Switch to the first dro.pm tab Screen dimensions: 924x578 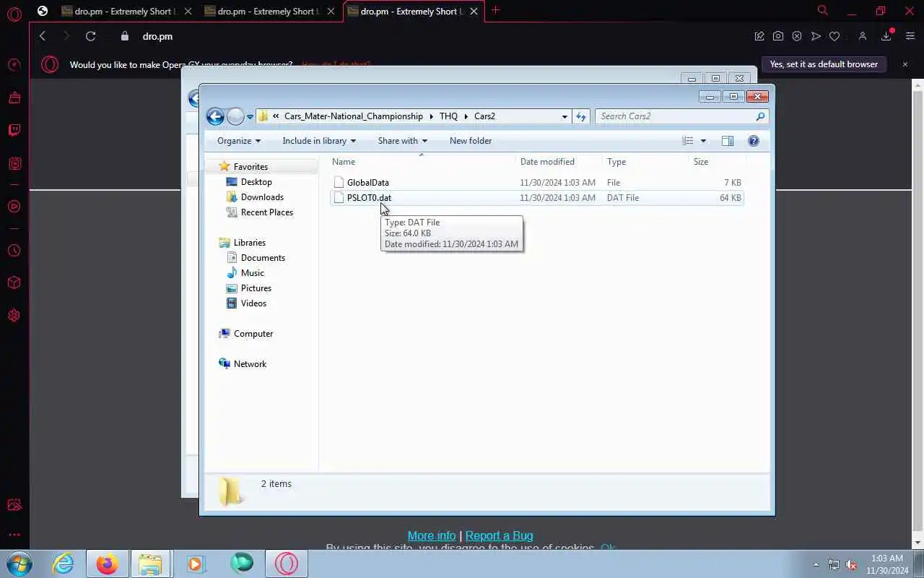(126, 11)
